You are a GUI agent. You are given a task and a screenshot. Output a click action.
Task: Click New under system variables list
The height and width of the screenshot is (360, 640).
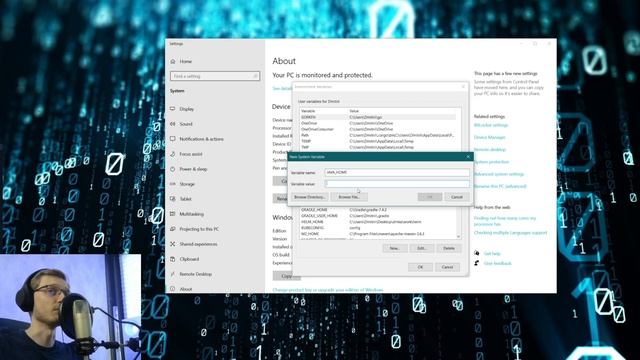click(394, 248)
